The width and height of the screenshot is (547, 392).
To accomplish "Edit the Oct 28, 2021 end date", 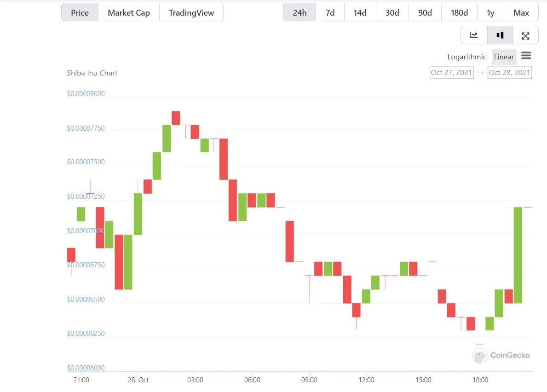I will [509, 73].
